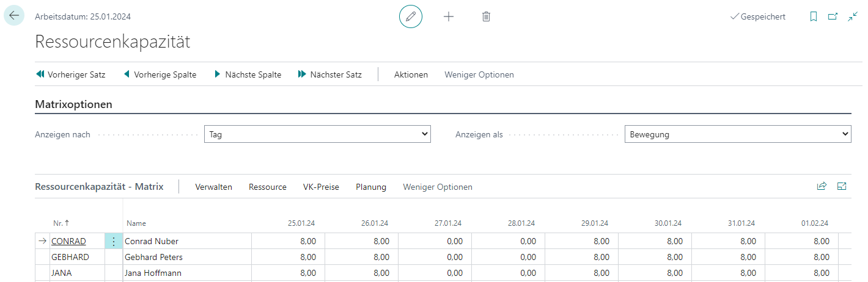Go to Nächster Satz
Screen dimensions: 868x282
coord(330,74)
